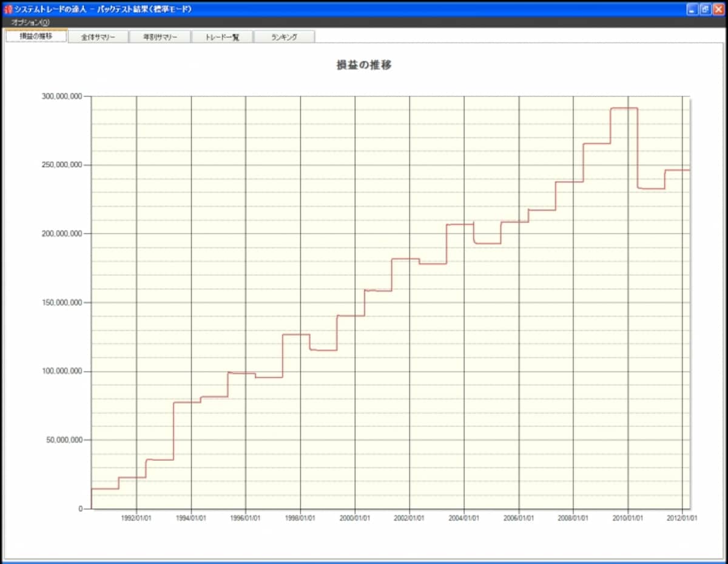The image size is (728, 564).
Task: Click the 1992/01/01 x-axis date label
Action: click(136, 519)
